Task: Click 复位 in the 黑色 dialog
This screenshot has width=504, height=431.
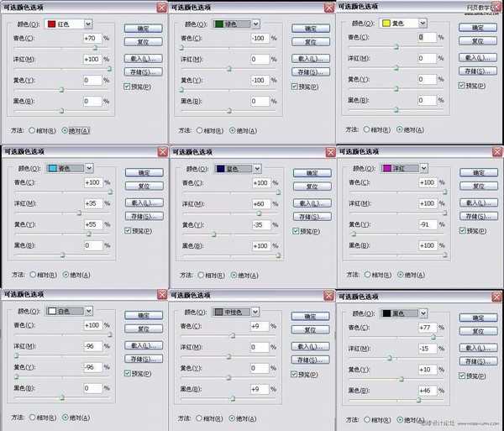Action: pos(479,331)
